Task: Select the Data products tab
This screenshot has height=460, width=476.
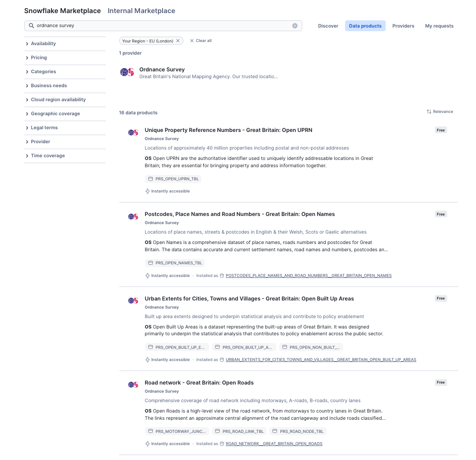Action: tap(365, 26)
